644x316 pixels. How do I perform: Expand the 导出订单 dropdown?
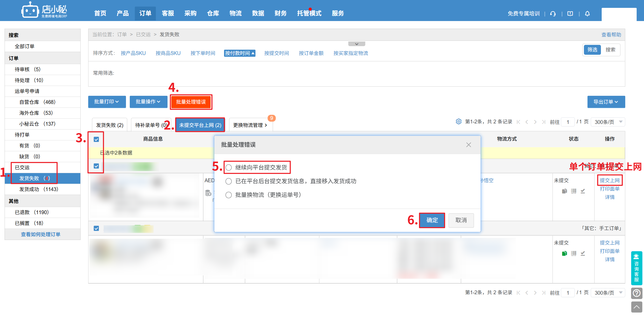606,102
